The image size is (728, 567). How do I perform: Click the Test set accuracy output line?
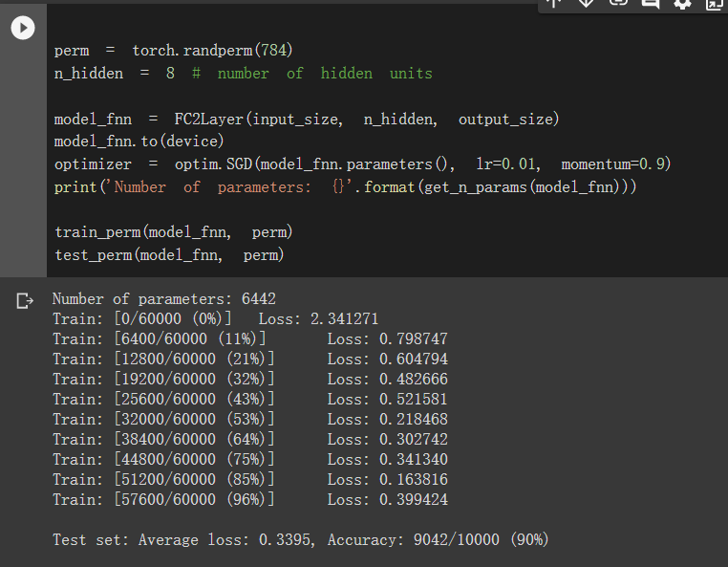(x=300, y=539)
